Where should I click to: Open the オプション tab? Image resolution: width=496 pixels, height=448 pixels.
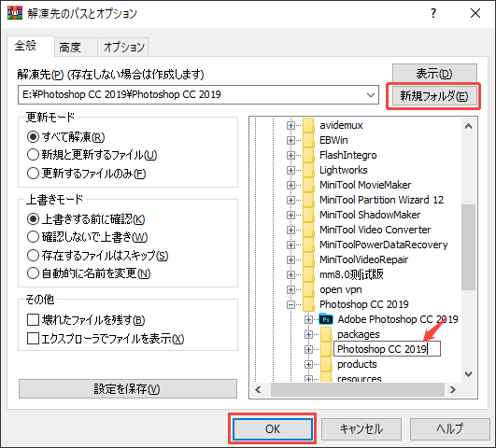tap(123, 48)
